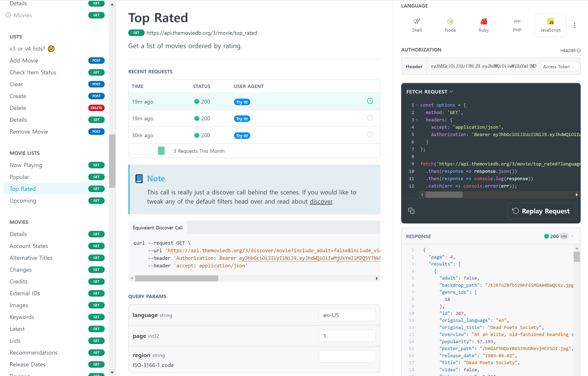Open Upcoming in Movie Lists sidebar
Image resolution: width=588 pixels, height=376 pixels.
click(23, 201)
